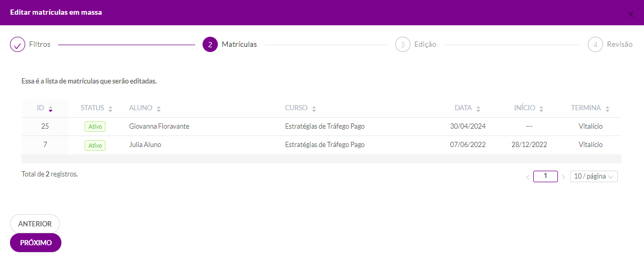
Task: Click the Editar matrículas em massa title
Action: click(56, 12)
